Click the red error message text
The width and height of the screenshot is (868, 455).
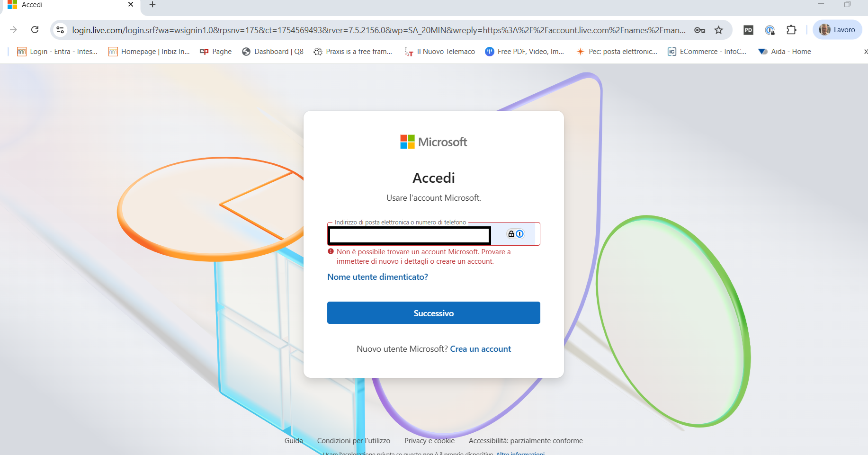pos(423,257)
